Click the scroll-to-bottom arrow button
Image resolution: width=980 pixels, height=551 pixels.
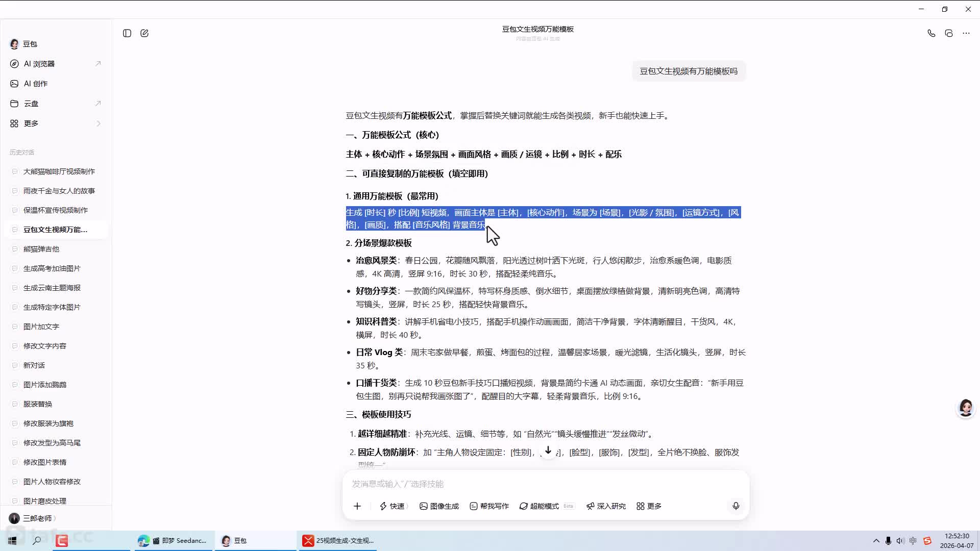point(548,450)
